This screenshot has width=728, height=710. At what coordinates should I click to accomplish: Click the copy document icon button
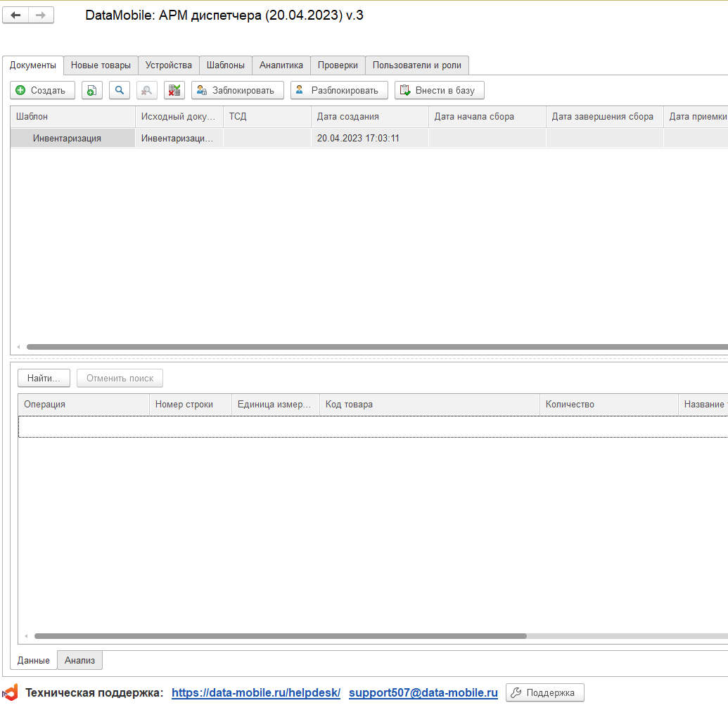click(x=92, y=90)
